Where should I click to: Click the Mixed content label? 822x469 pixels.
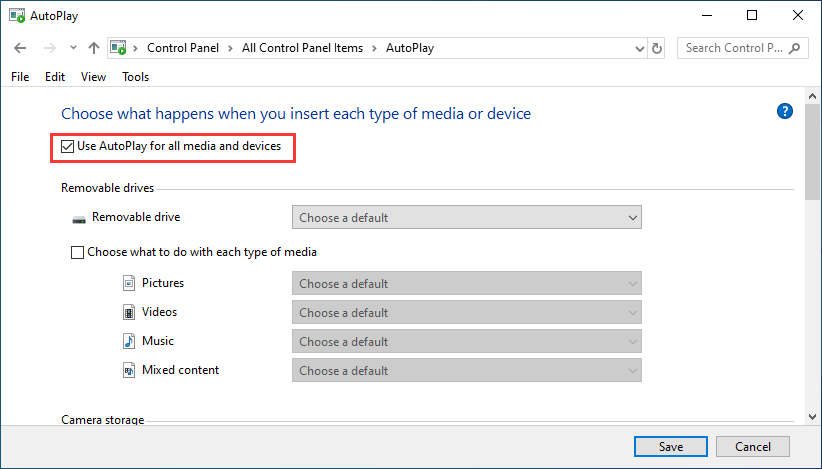tap(180, 370)
